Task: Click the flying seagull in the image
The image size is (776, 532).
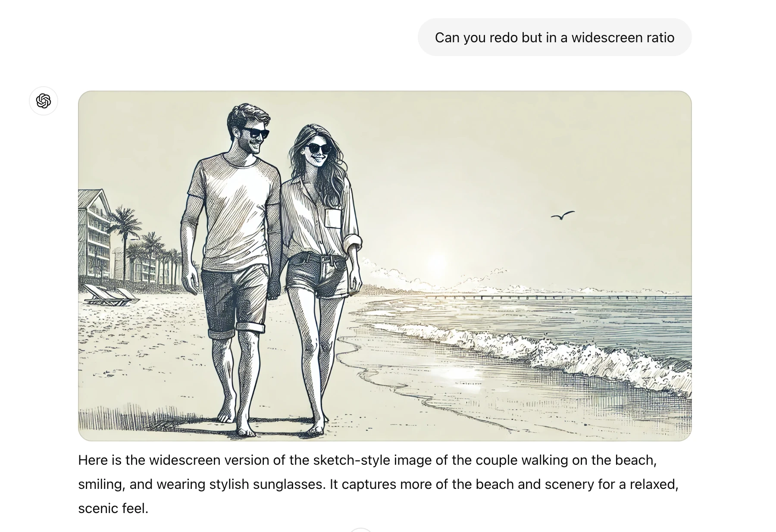Action: pos(563,215)
